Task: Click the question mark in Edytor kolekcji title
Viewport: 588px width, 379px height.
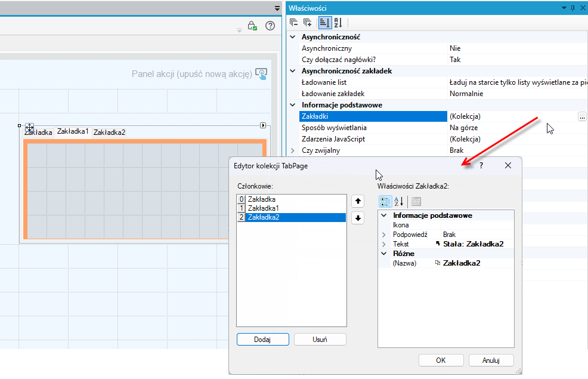Action: (481, 165)
